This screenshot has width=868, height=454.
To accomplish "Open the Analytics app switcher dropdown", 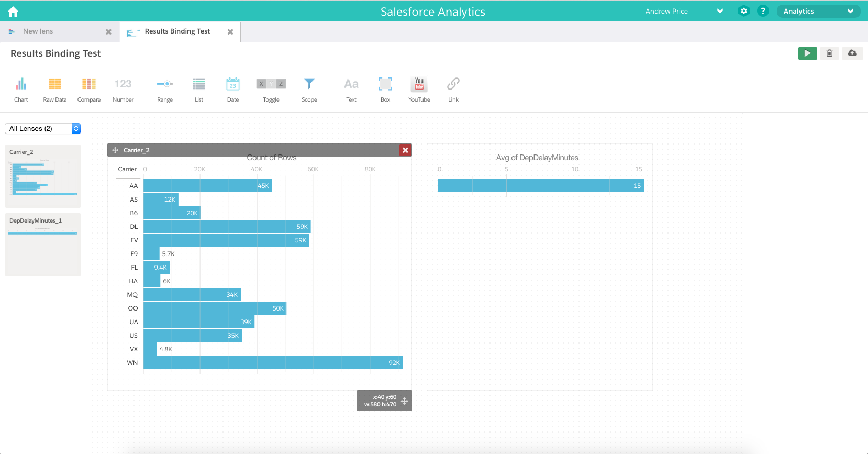I will click(x=818, y=11).
